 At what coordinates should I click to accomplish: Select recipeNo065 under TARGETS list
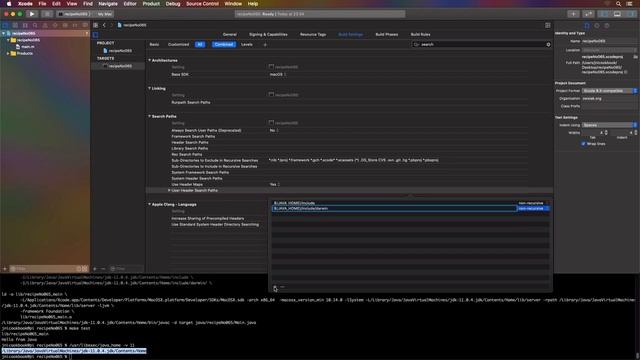[118, 66]
